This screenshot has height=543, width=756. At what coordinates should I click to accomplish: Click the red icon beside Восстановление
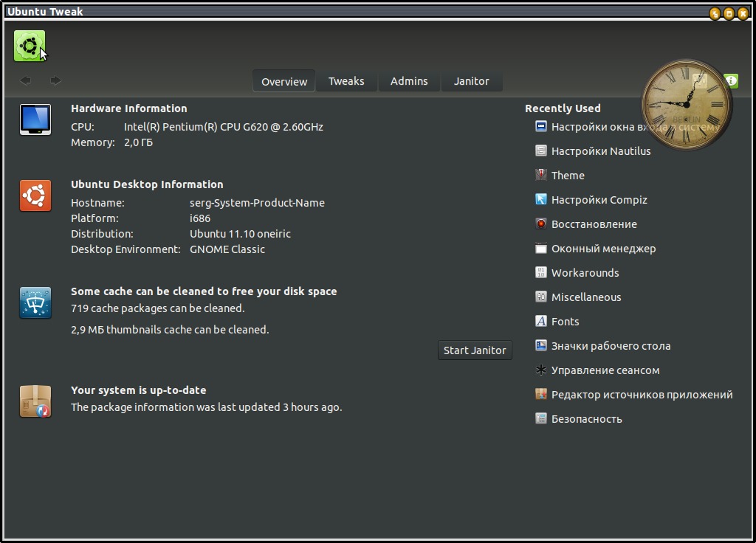541,224
